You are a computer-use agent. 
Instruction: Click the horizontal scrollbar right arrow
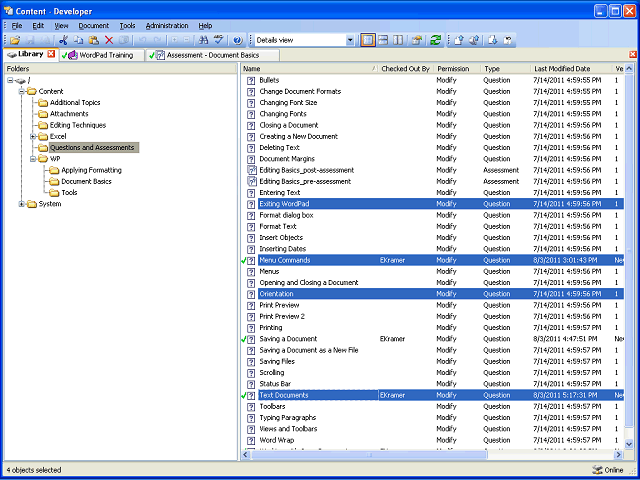(619, 454)
